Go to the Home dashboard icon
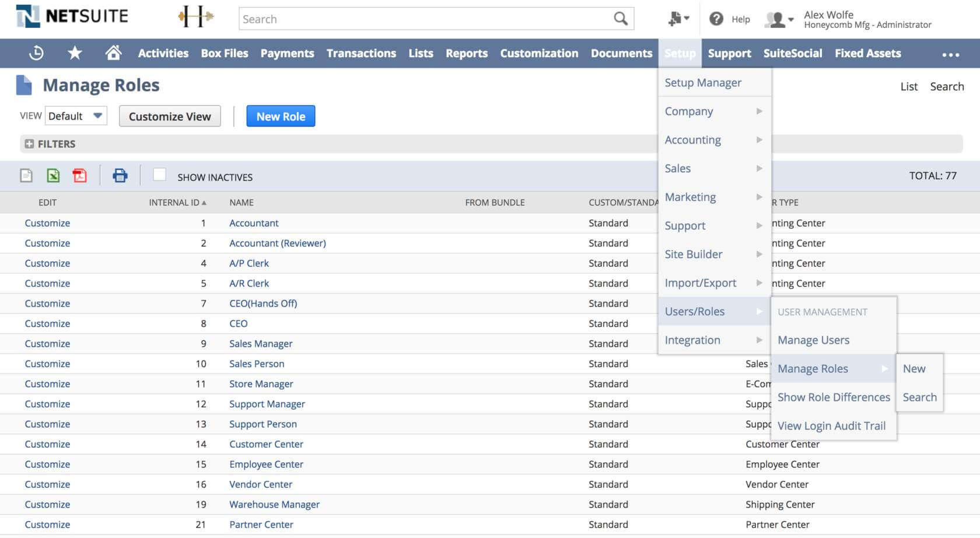Image resolution: width=980 pixels, height=538 pixels. 113,53
